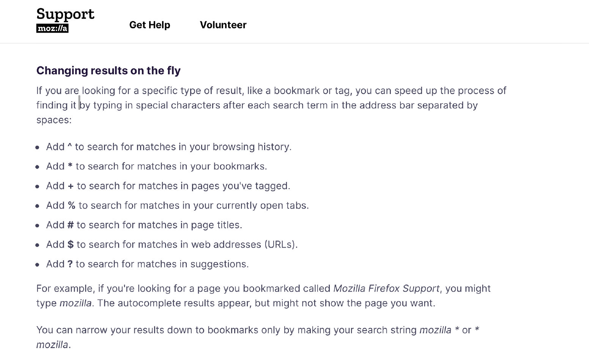The image size is (589, 364).
Task: Click the word "spaces:" ending the intro paragraph
Action: [x=54, y=120]
